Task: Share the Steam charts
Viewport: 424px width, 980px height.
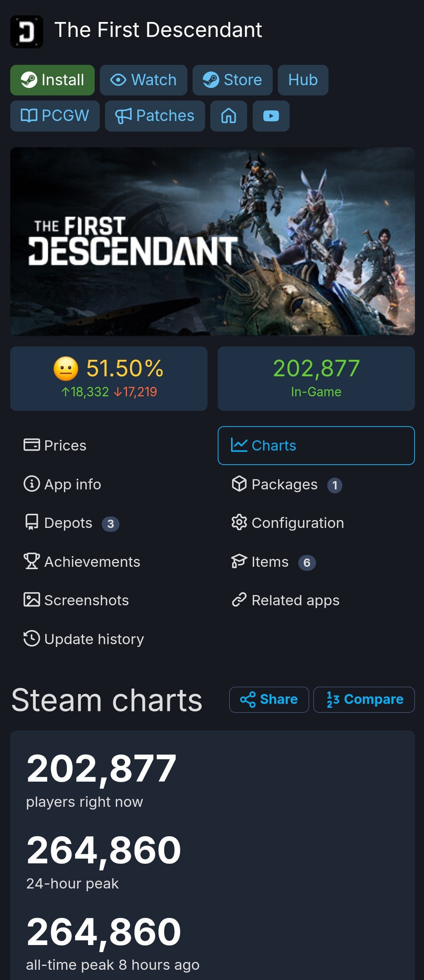Action: coord(269,700)
